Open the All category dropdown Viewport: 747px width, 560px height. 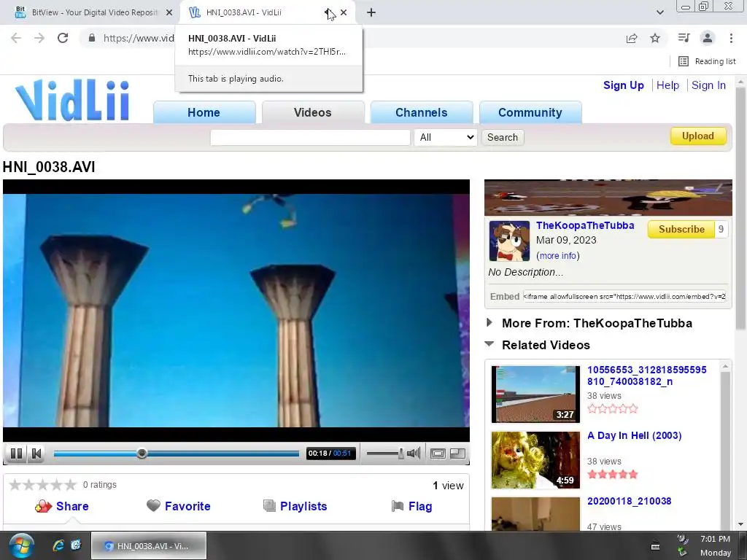tap(446, 137)
